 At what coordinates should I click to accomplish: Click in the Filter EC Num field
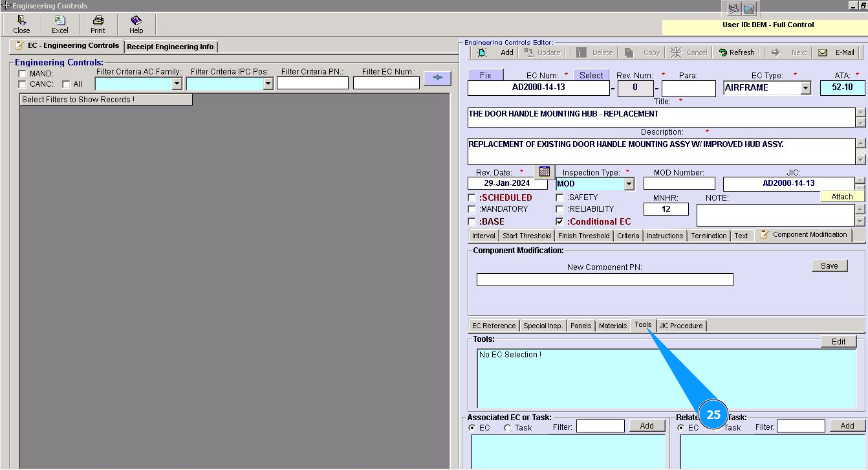click(x=386, y=83)
